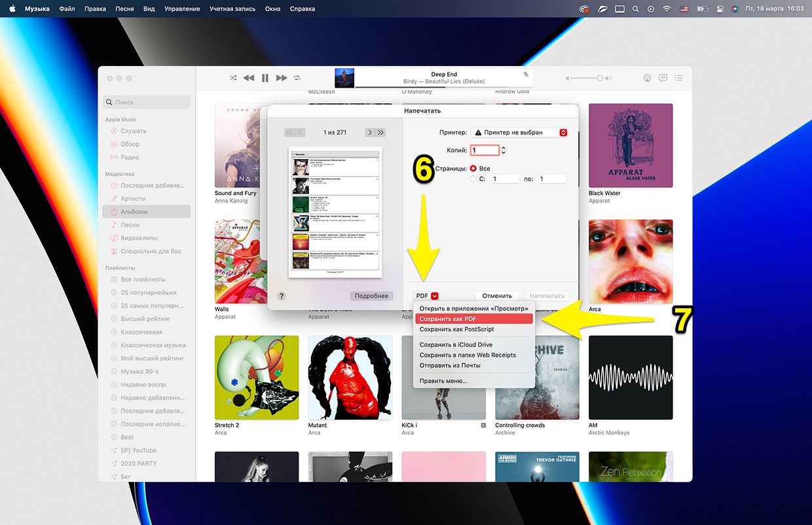Go to next preview page arrow
The image size is (812, 525).
(x=369, y=132)
